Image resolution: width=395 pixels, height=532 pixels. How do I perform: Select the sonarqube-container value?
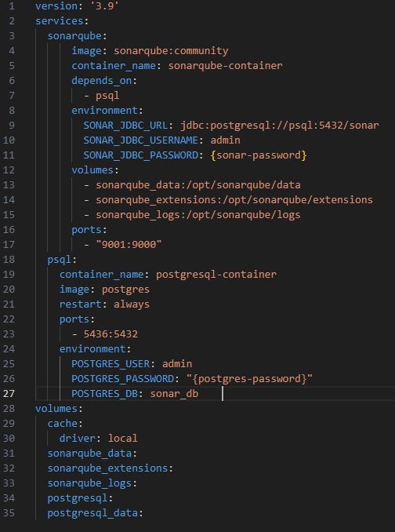click(x=225, y=66)
